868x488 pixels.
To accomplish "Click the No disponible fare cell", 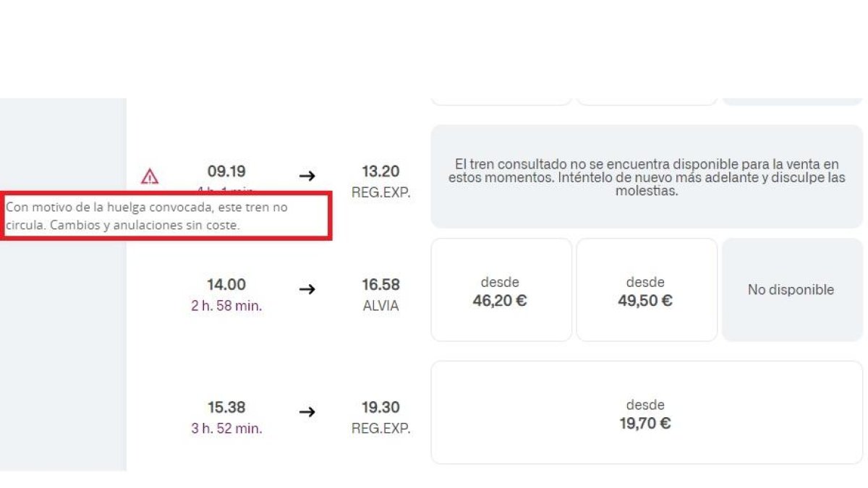I will (791, 289).
